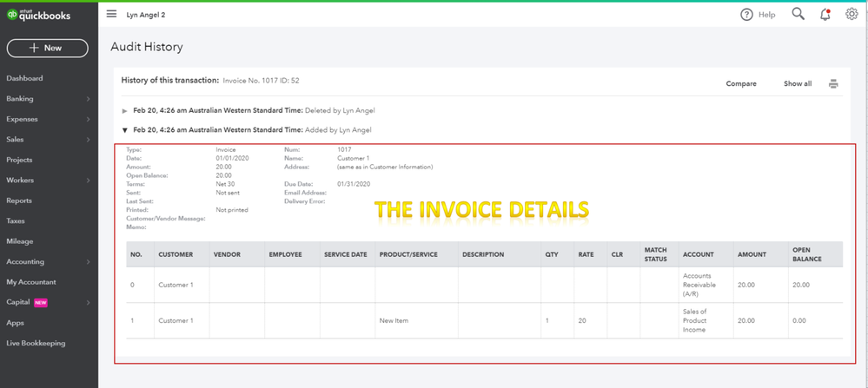Open Apps in sidebar
The width and height of the screenshot is (868, 388).
click(x=15, y=323)
